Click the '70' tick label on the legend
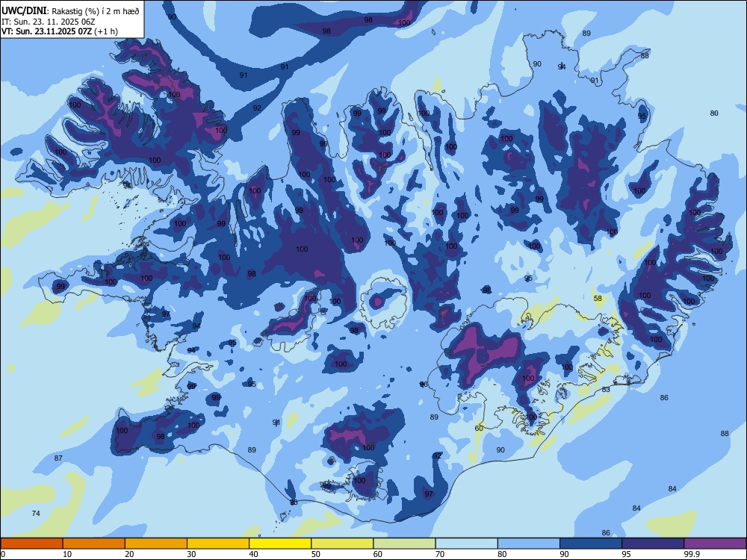 (440, 554)
